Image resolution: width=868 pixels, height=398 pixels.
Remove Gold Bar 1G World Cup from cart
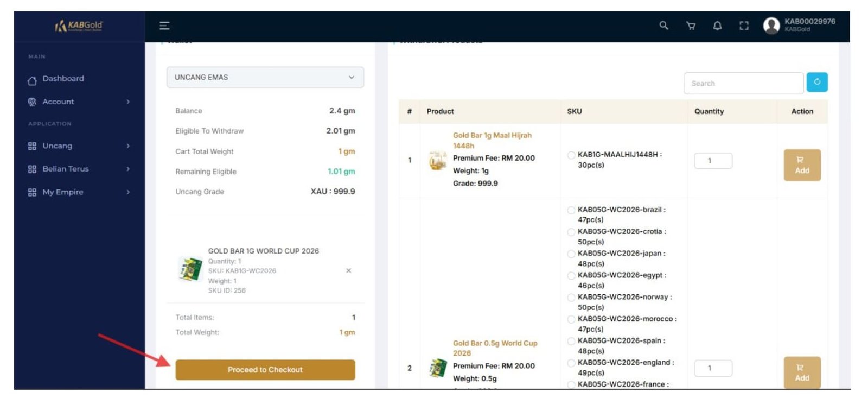348,270
